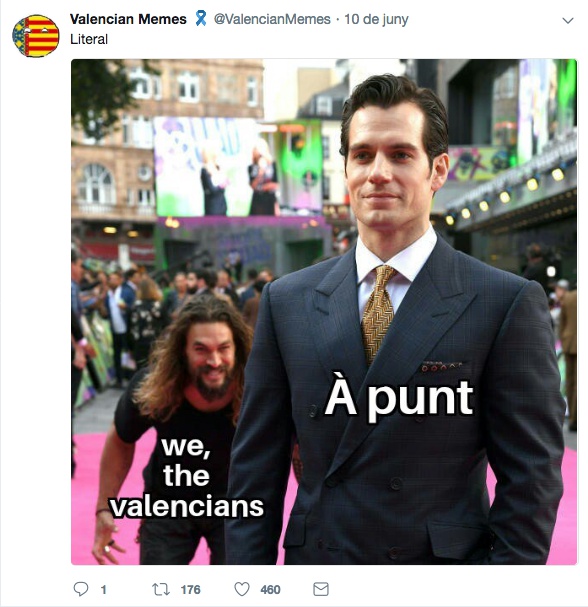
Task: Like the tweet with the heart icon
Action: [242, 589]
